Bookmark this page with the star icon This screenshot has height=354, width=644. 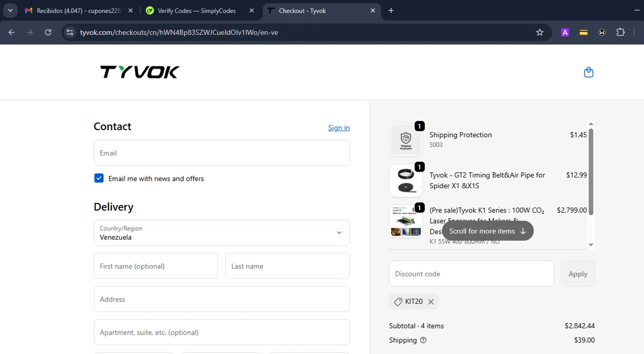point(540,32)
